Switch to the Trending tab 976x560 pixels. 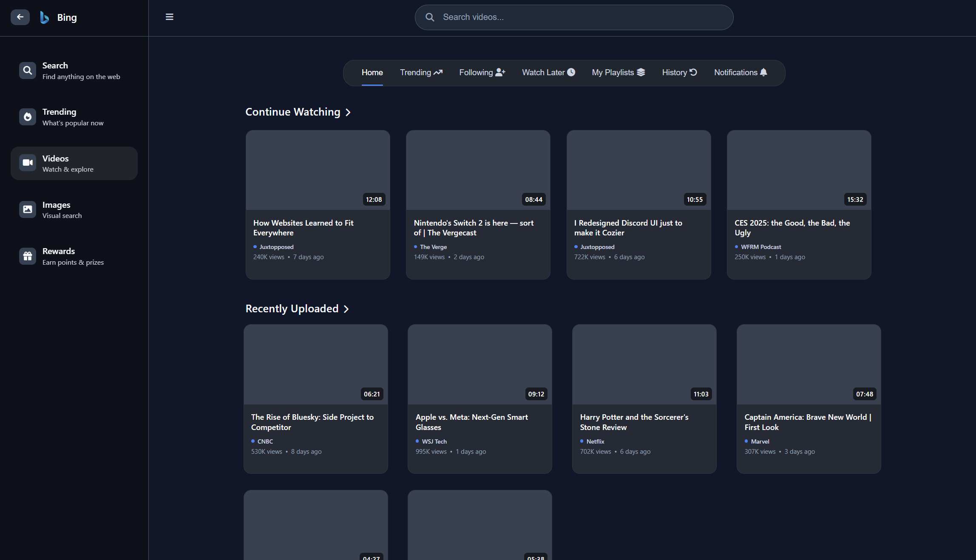(421, 73)
